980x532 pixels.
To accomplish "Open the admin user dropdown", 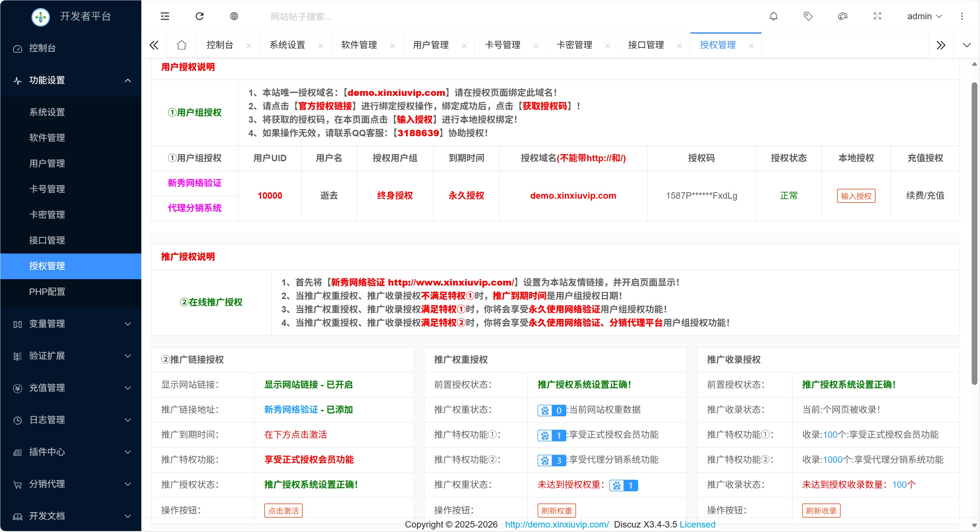I will pos(924,16).
